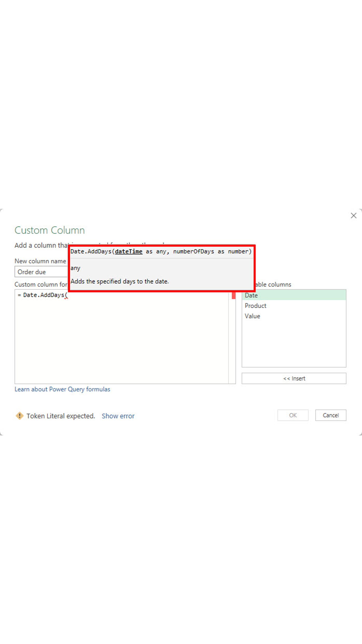Select Value in available columns
The image size is (362, 644).
pos(252,316)
